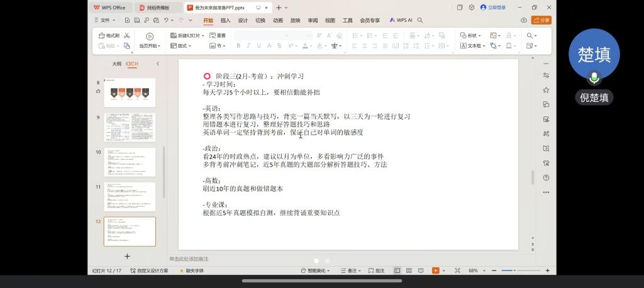Select slide 10 thumbnail
Image resolution: width=644 pixels, height=288 pixels.
130,162
